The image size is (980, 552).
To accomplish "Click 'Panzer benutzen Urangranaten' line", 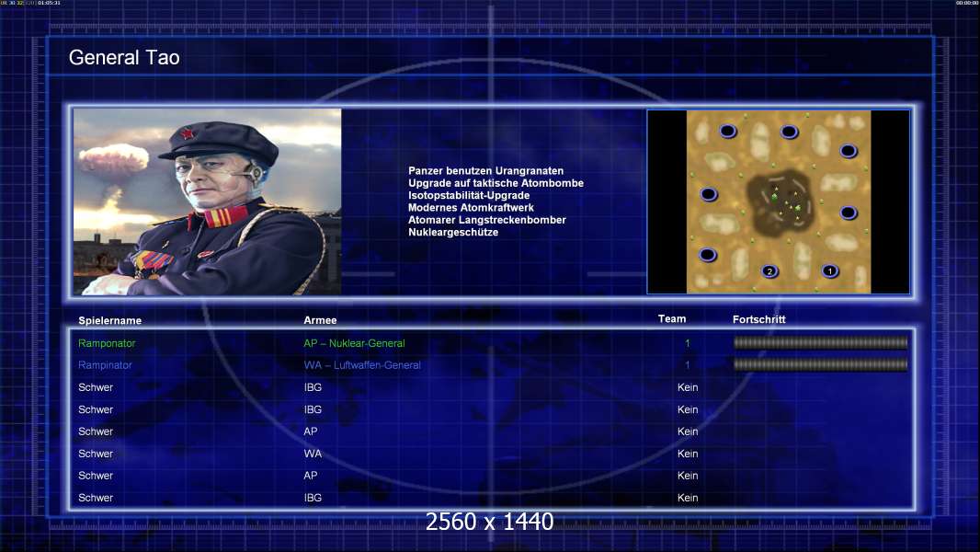I will (x=485, y=171).
